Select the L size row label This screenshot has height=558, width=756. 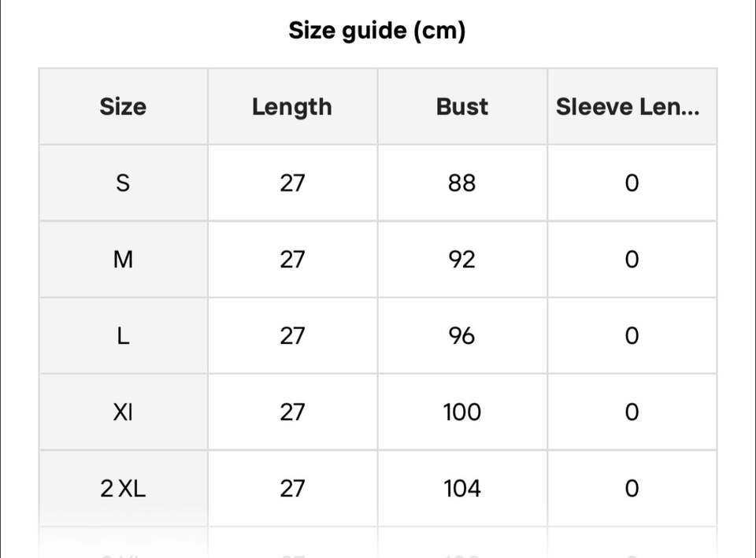[x=123, y=336]
